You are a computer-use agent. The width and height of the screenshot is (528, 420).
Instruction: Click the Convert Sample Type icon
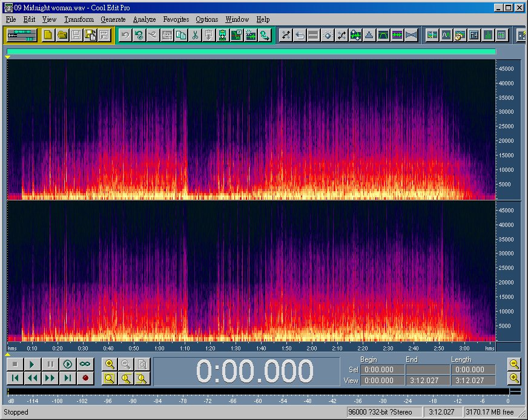click(265, 35)
